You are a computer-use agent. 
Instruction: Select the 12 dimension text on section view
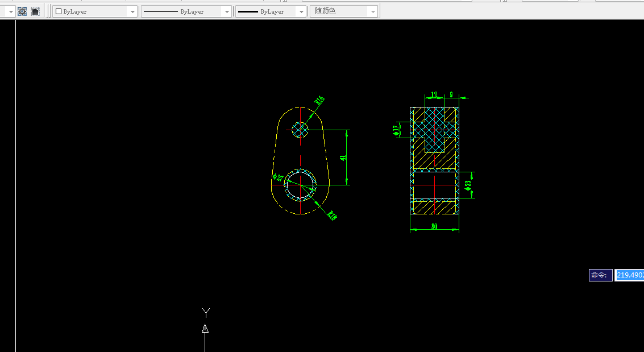(434, 95)
